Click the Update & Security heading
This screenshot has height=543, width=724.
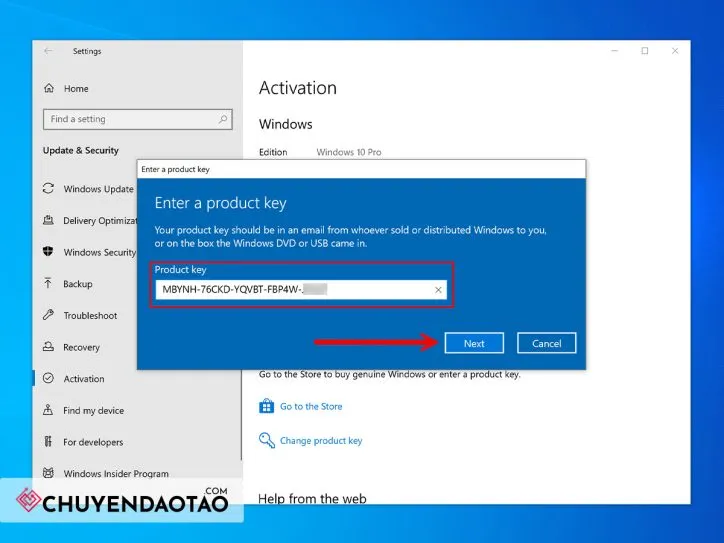point(81,150)
